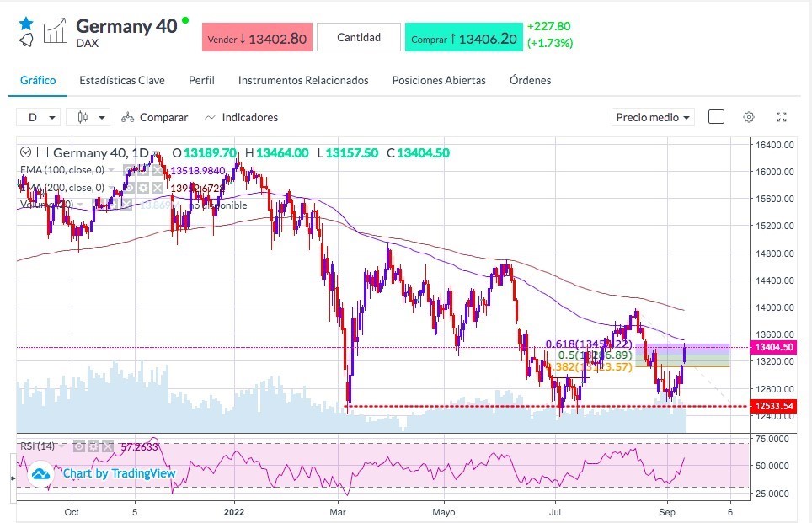Hide the EMA 200 indicator with its eye icon
The height and width of the screenshot is (523, 812).
(128, 188)
